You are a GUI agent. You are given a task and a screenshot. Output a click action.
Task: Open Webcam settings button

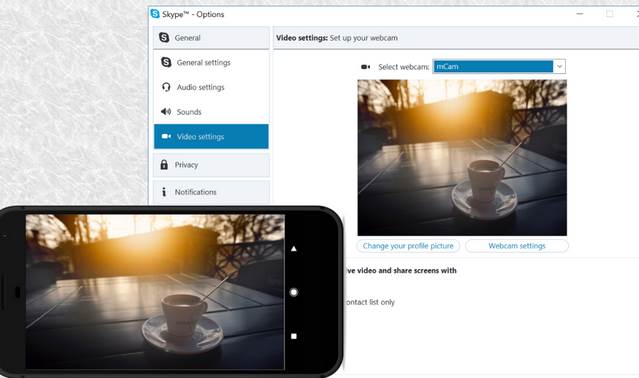517,246
